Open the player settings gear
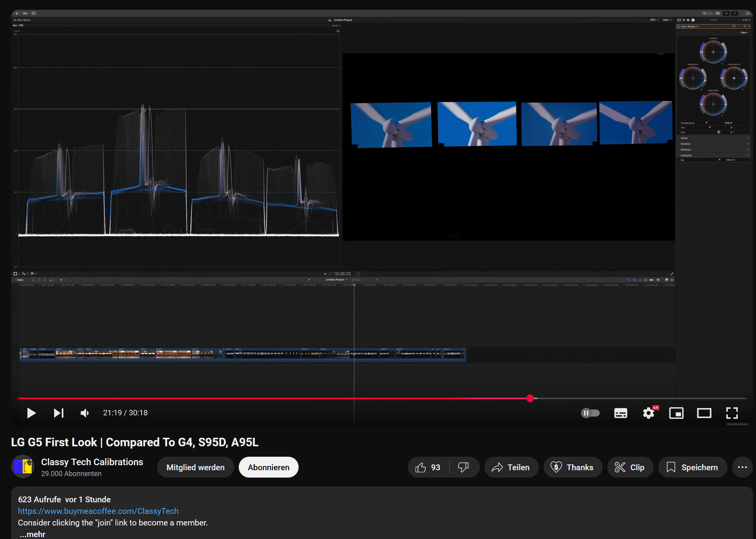The image size is (756, 539). [649, 413]
